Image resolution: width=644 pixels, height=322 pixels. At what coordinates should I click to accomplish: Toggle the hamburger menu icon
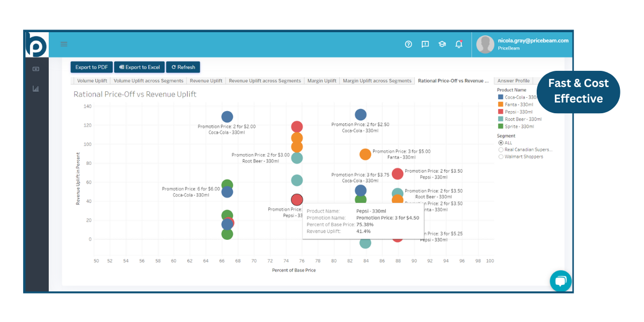pyautogui.click(x=64, y=44)
